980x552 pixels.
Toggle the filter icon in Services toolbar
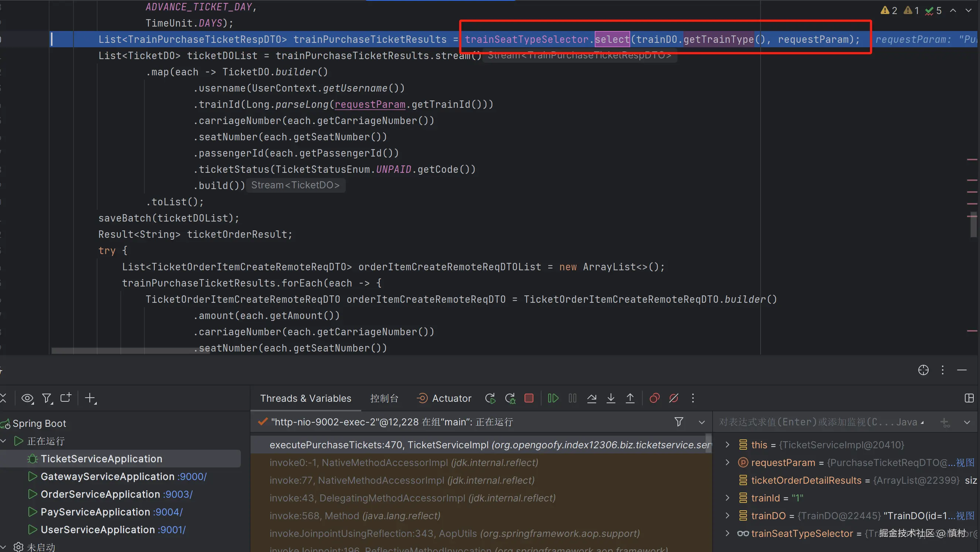(47, 398)
